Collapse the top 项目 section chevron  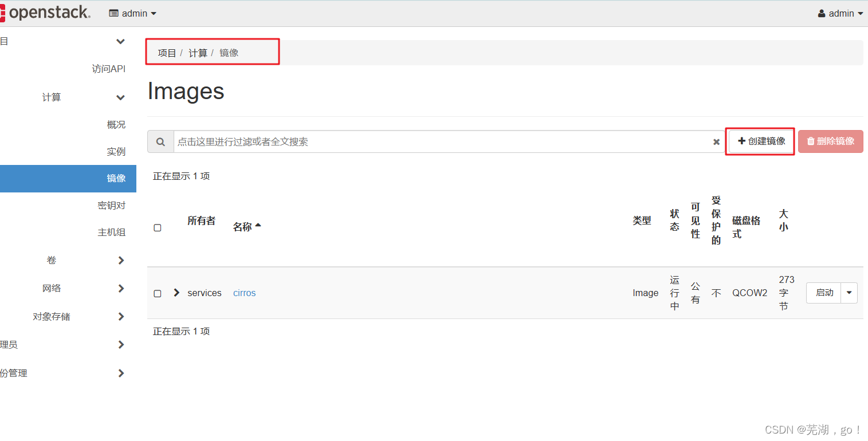point(120,41)
